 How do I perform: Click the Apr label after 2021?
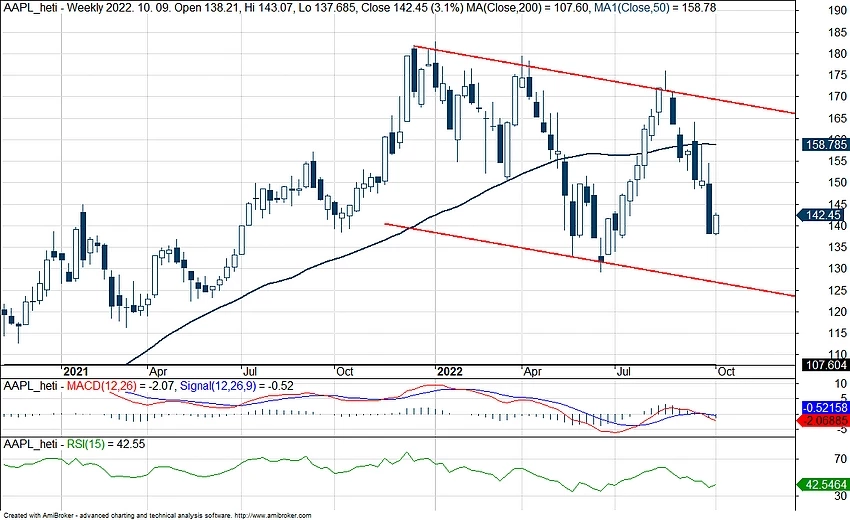pos(158,371)
